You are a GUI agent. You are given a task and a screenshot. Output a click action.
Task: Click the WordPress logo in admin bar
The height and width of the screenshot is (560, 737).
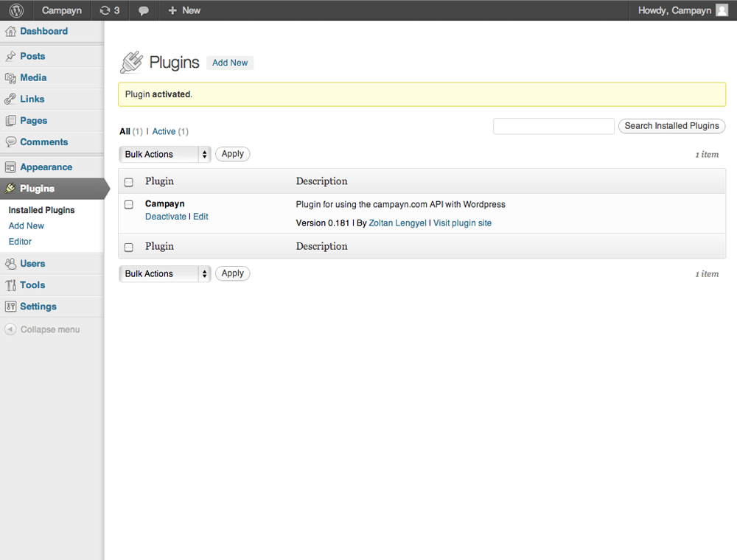point(16,10)
